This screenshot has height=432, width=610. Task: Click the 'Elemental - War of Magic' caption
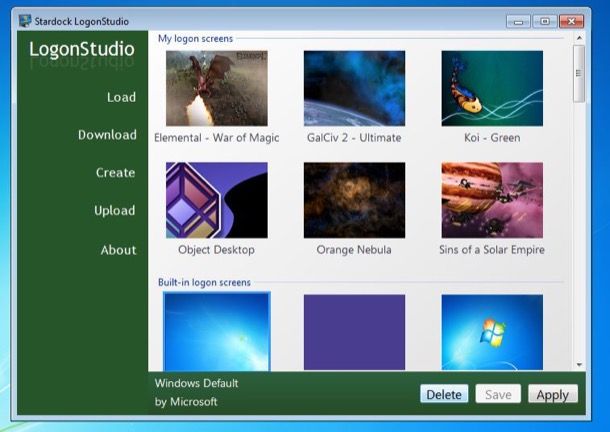coord(217,138)
